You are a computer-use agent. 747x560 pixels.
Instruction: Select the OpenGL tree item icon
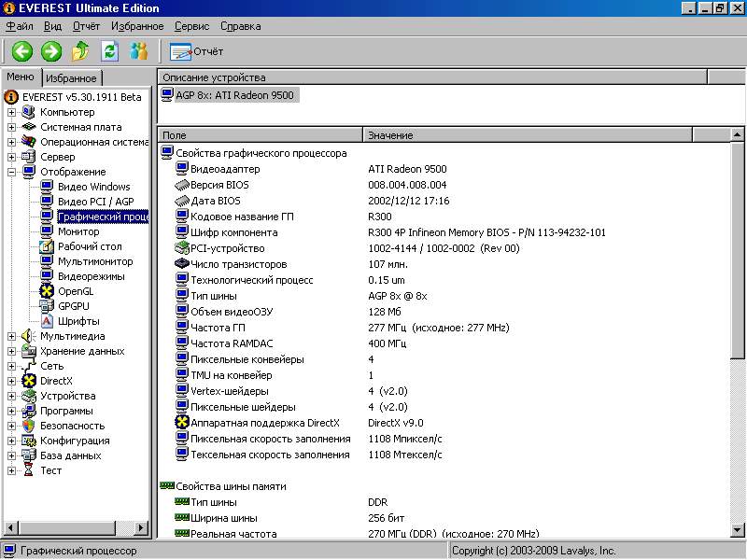tap(47, 291)
